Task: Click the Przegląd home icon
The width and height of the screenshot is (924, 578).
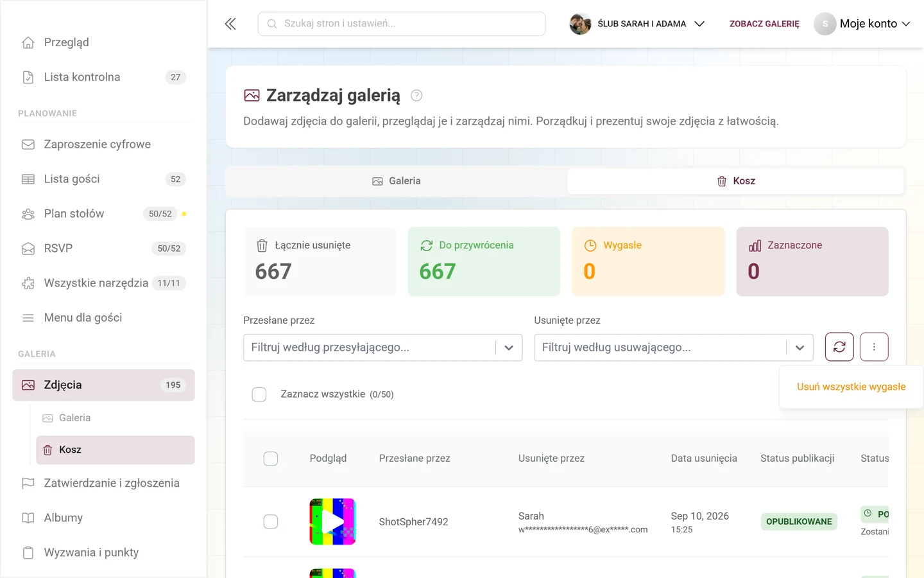Action: coord(28,42)
